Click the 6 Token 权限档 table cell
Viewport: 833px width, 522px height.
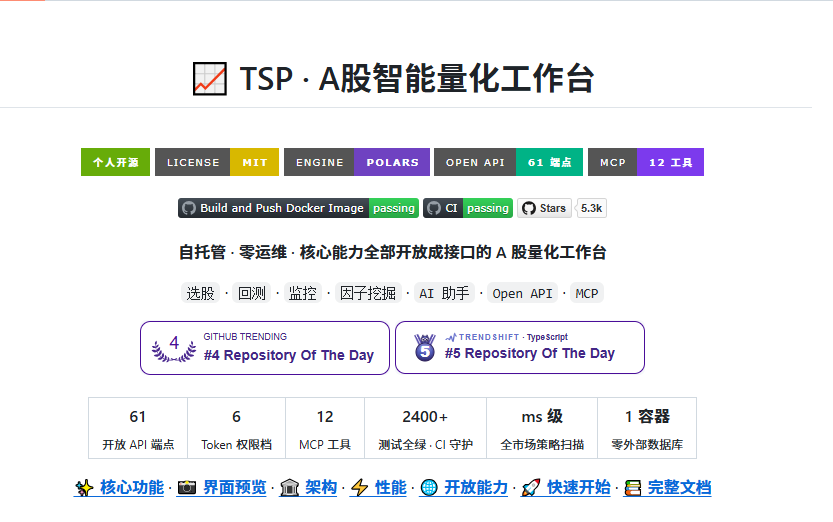pos(236,428)
